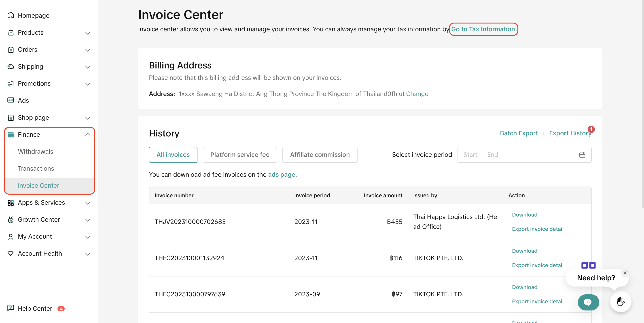Select the Affiliate commission filter
Screen dimensions: 644x323
coord(320,155)
